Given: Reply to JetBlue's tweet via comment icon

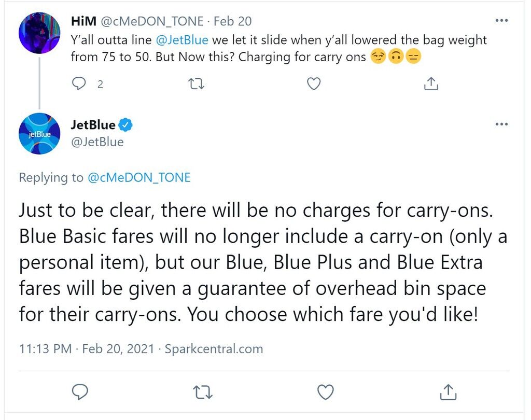Looking at the screenshot, I should pyautogui.click(x=80, y=392).
